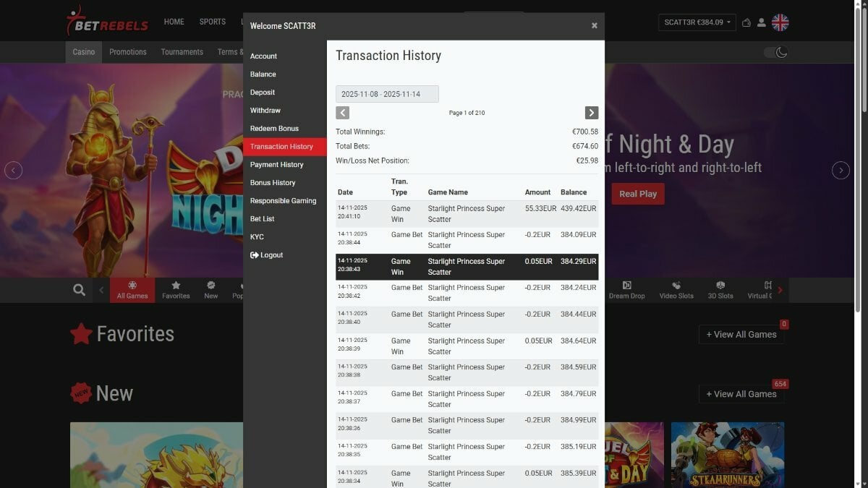
Task: Open the Dream Drop game category
Action: 626,290
